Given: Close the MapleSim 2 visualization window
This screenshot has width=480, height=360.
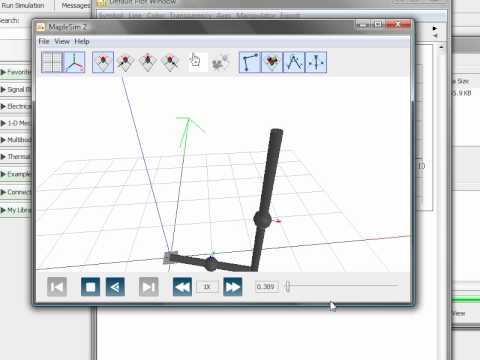Looking at the screenshot, I should [398, 24].
